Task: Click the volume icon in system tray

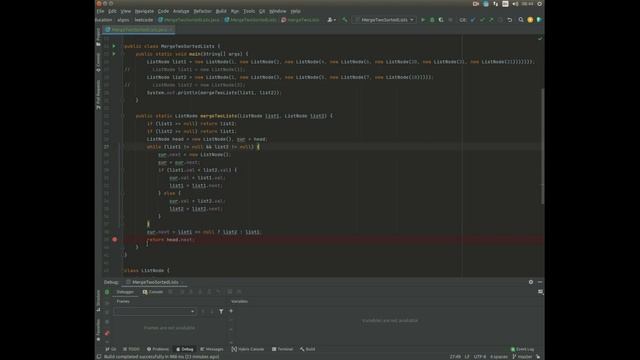Action: (x=515, y=4)
